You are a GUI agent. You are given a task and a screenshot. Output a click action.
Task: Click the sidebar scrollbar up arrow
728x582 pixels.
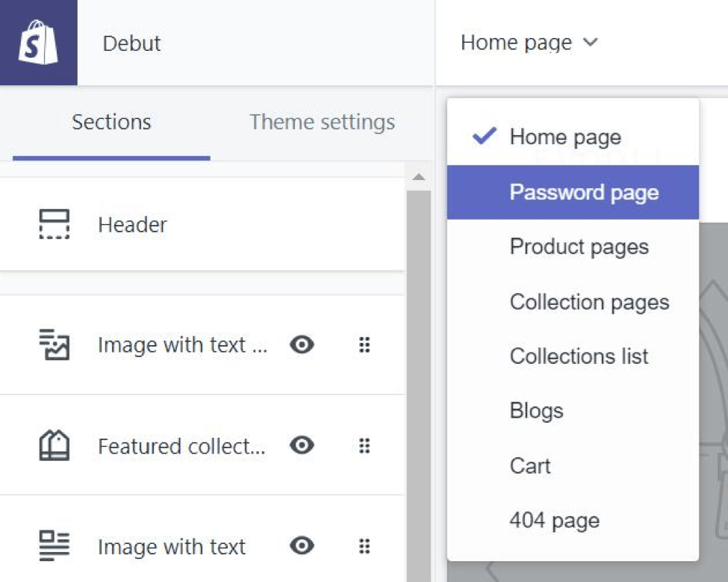click(x=418, y=177)
